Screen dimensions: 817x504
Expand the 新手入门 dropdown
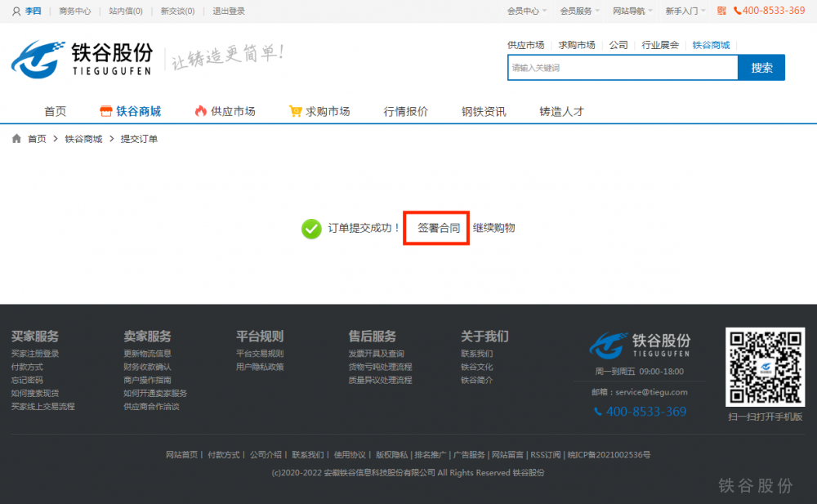tap(685, 11)
